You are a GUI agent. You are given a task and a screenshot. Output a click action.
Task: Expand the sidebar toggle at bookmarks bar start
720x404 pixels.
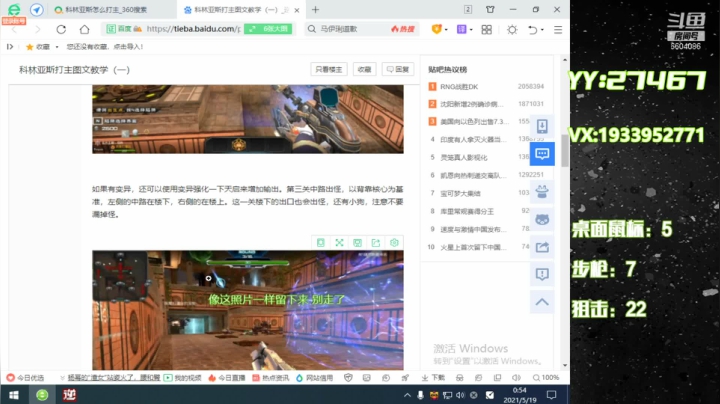click(x=10, y=46)
